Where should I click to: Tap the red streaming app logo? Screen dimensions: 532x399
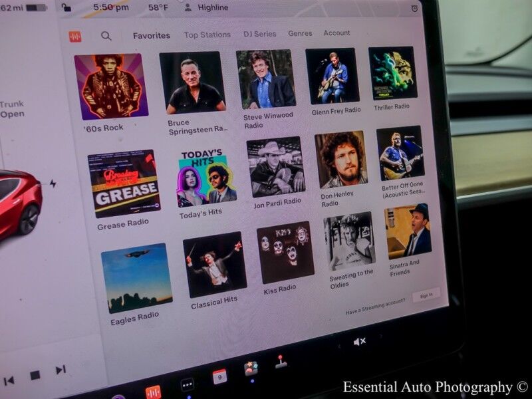click(75, 37)
